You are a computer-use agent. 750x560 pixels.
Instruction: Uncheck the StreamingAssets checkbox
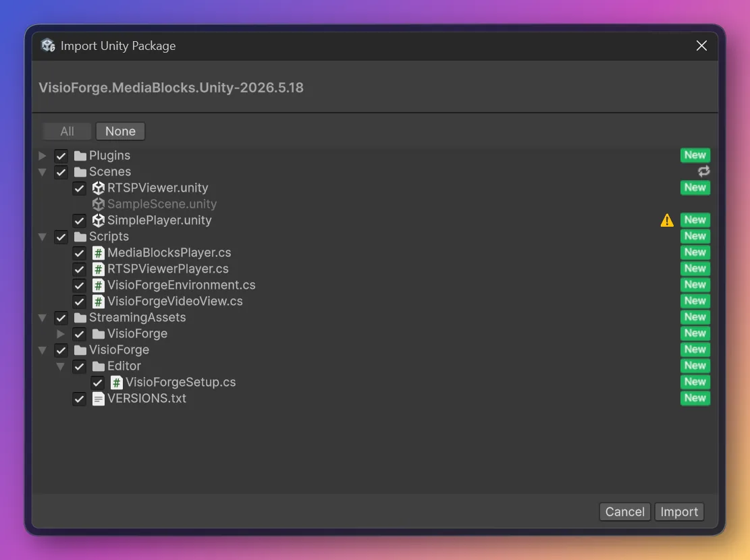(61, 318)
